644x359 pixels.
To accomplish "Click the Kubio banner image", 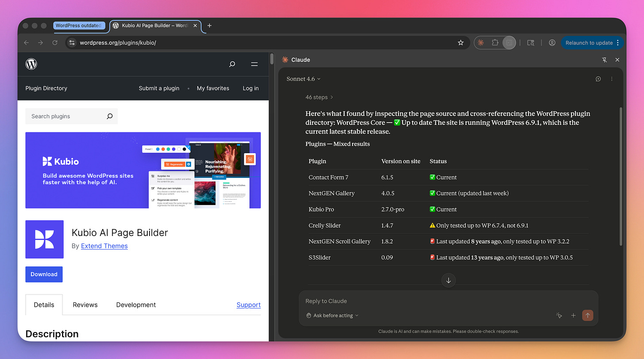I will pos(143,170).
